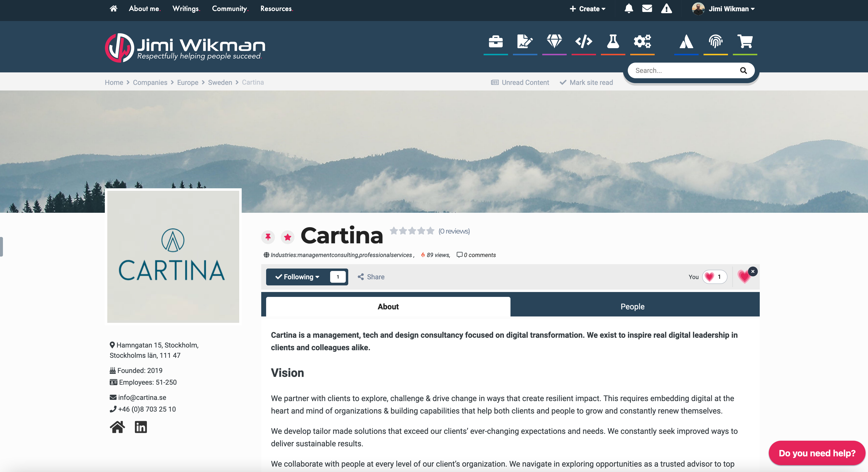Click the featured star badge beside Cartina
Screen dimensions: 868x472
[x=287, y=237]
